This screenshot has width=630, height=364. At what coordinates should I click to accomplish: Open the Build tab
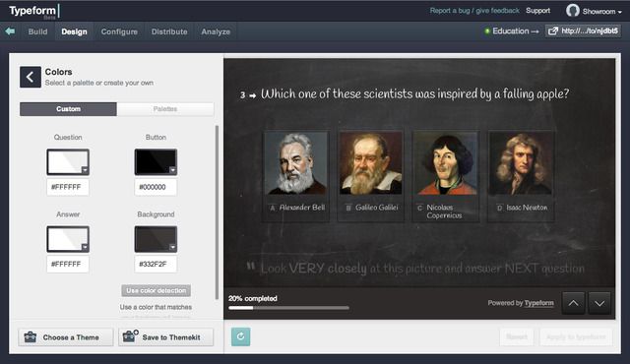click(x=37, y=31)
